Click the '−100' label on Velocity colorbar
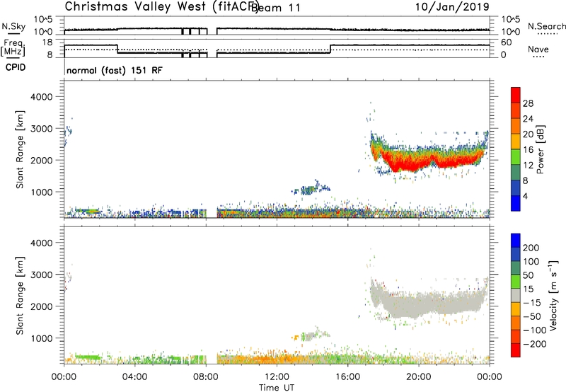566x392 pixels. [x=535, y=330]
